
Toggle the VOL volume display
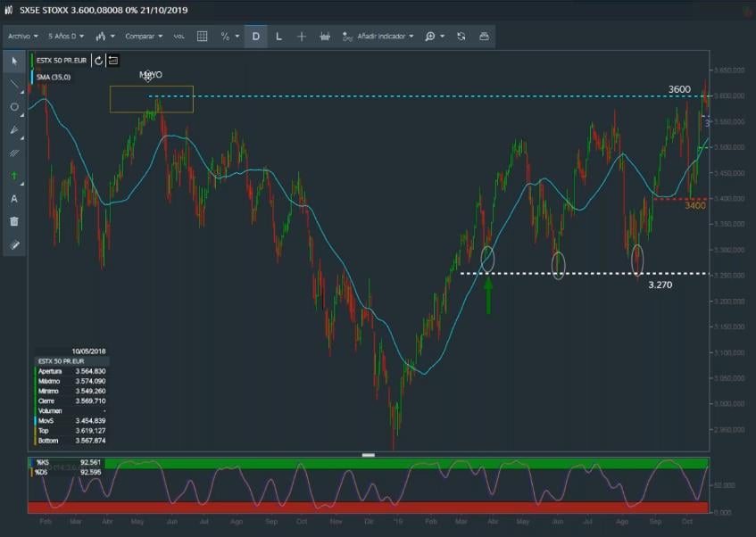[x=179, y=37]
